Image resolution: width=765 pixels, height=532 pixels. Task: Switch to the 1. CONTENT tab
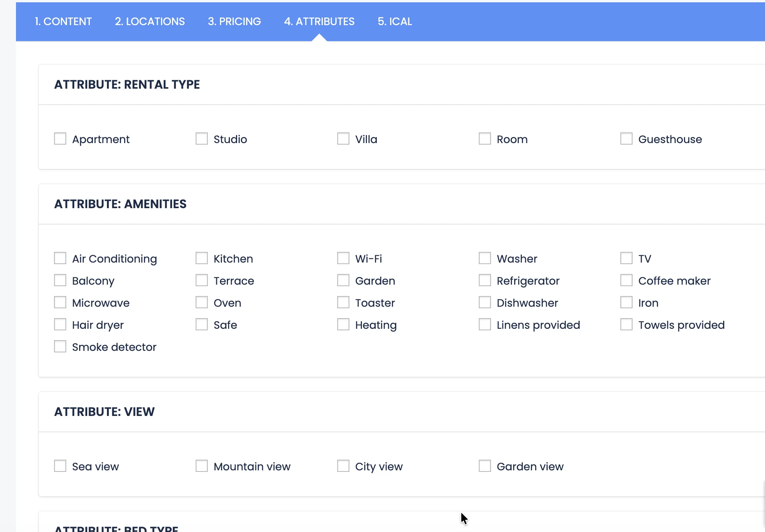point(63,21)
